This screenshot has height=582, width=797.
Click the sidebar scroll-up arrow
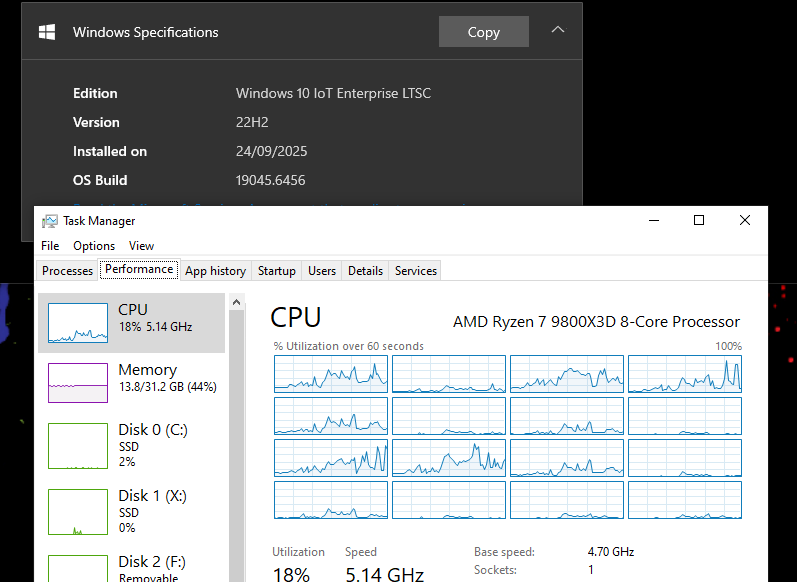[x=236, y=302]
